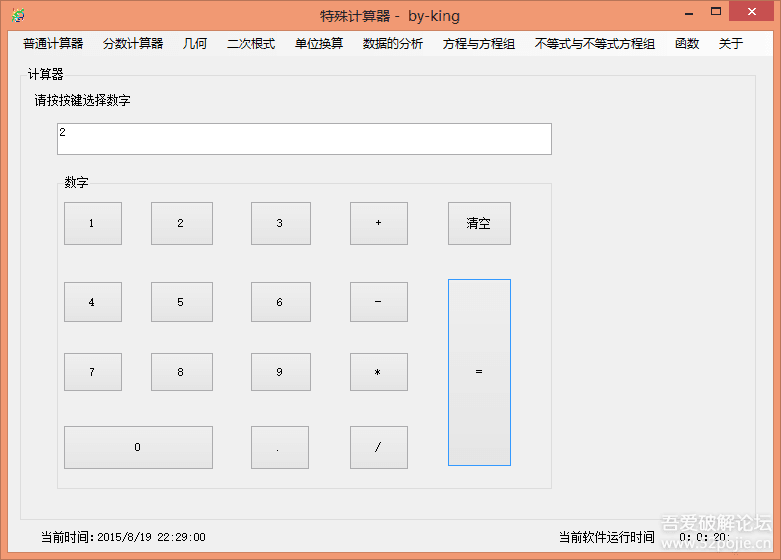Click the 请按按键选择数字 prompt text
This screenshot has height=560, width=781.
83,101
